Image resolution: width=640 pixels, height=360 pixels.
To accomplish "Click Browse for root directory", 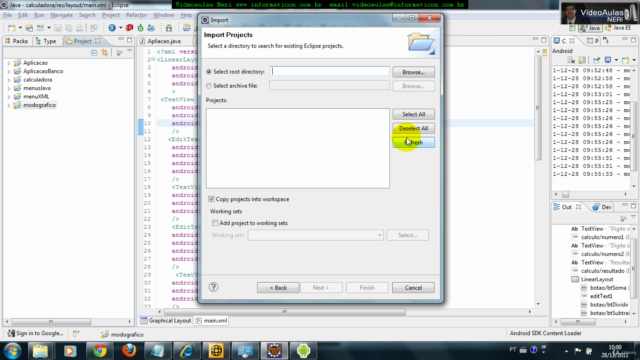I will click(x=413, y=72).
